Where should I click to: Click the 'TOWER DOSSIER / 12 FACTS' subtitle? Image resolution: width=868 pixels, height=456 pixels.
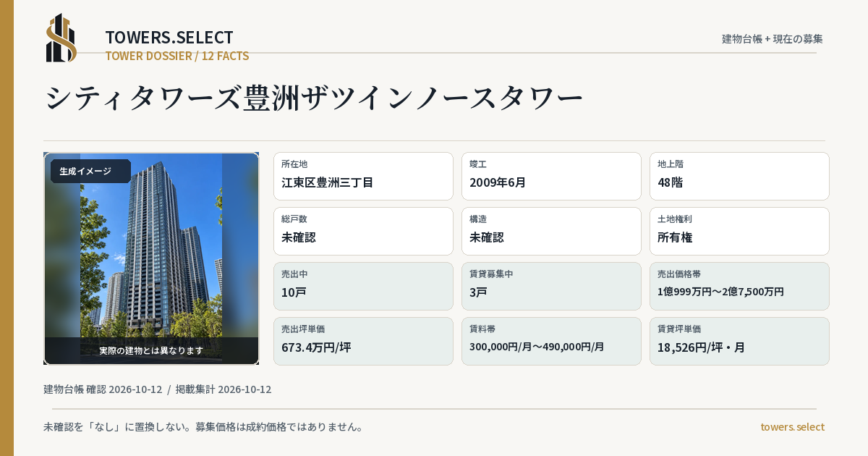(177, 56)
